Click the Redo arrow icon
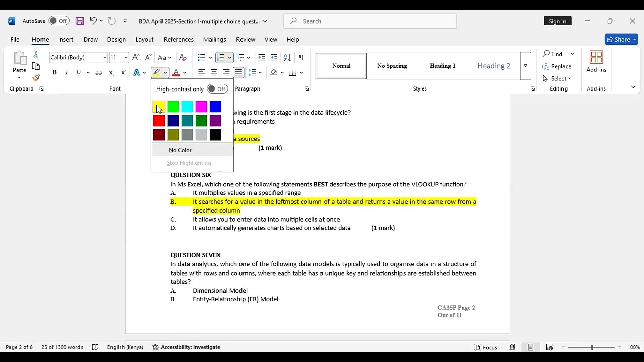 pos(112,21)
